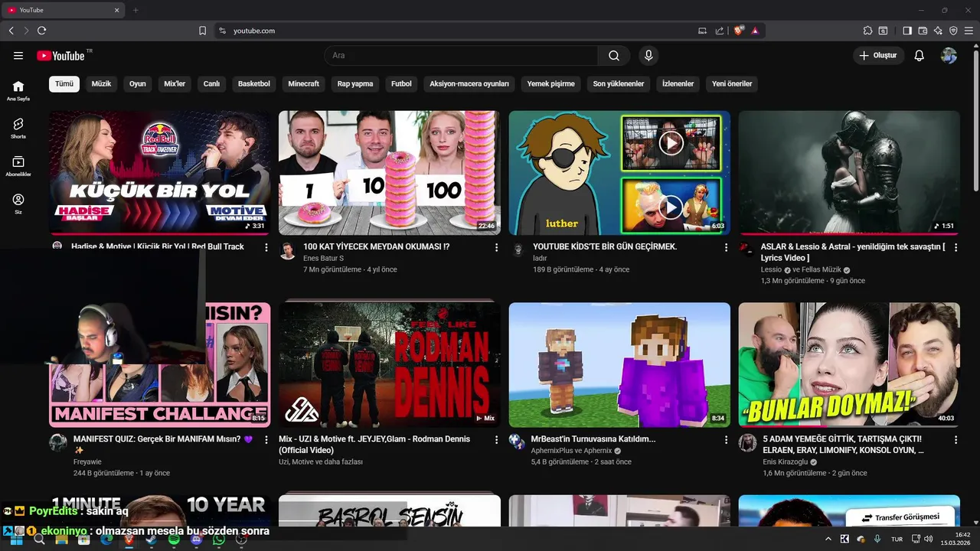This screenshot has width=980, height=551.
Task: Select the İzlenenler filter chip
Action: 678,83
